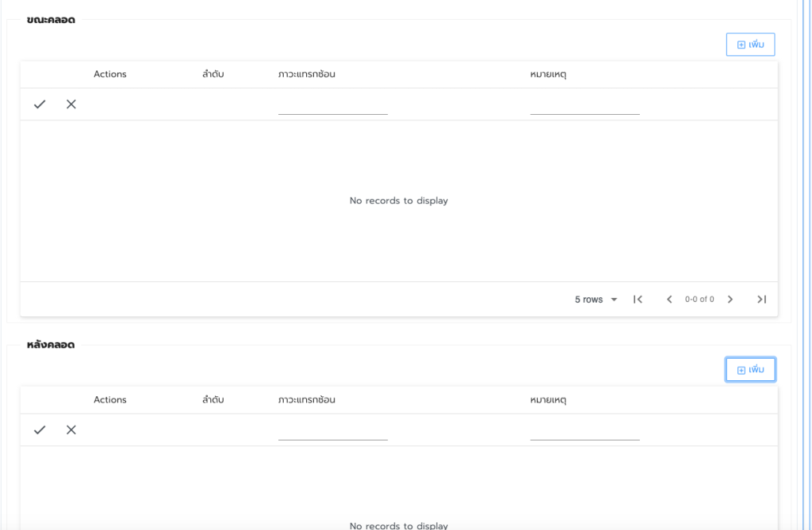Sort ขณะคลอด table by ภาวะแทรกซ้อน column
Image resolution: width=812 pixels, height=530 pixels.
(x=306, y=74)
